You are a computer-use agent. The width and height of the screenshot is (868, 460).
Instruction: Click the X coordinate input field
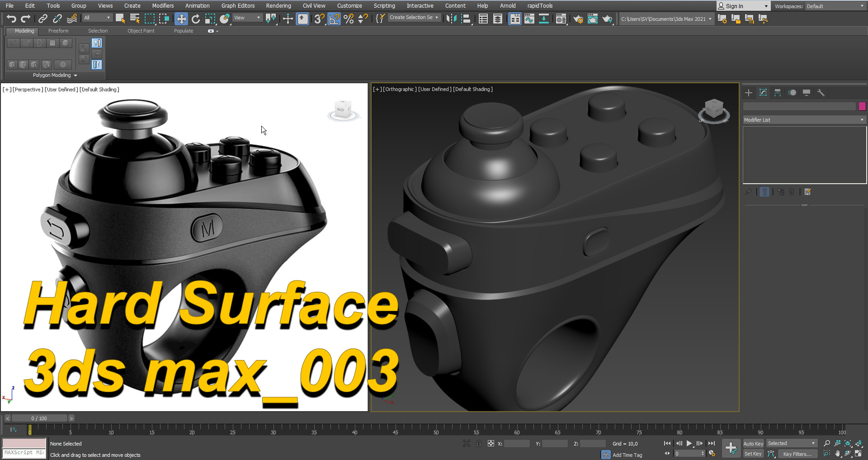(517, 444)
